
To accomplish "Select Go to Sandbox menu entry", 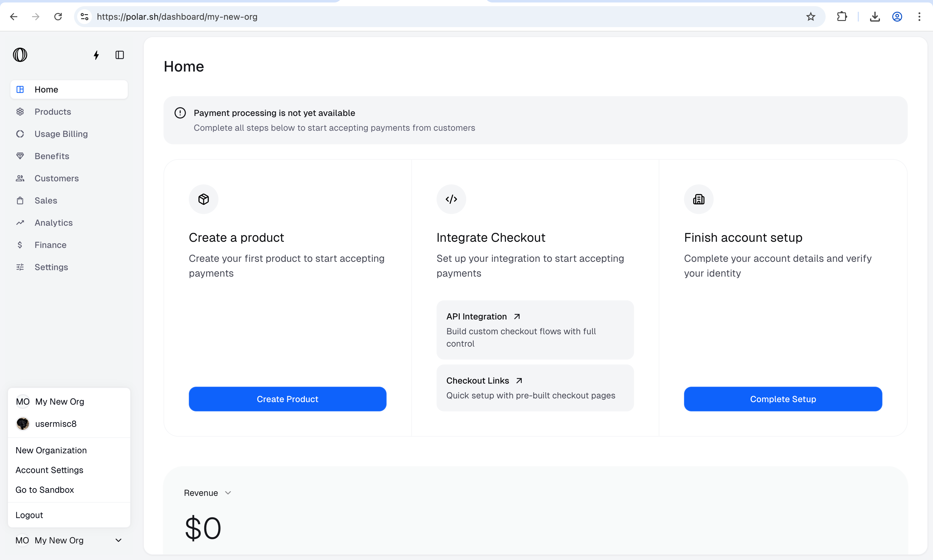I will pyautogui.click(x=44, y=490).
